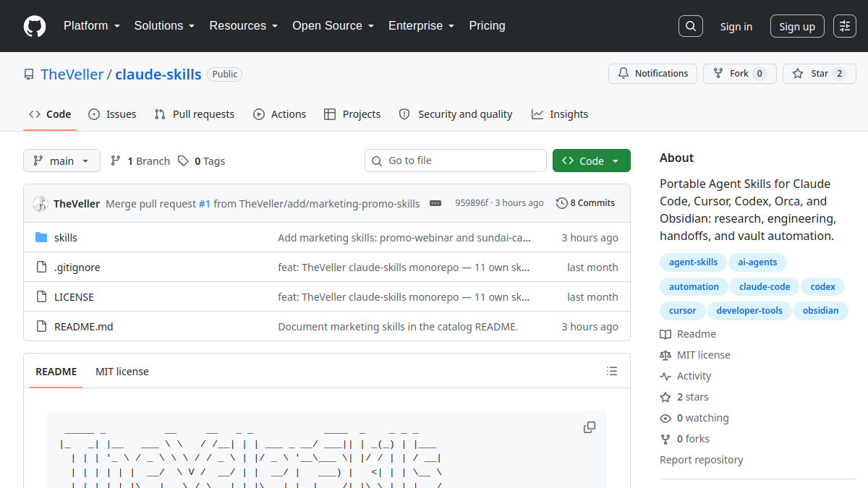The image size is (868, 488).
Task: Click the book icon next to Readme
Action: [x=665, y=334]
